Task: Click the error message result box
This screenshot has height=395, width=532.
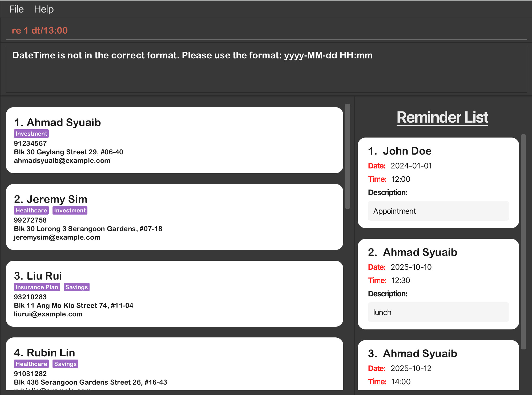Action: (x=267, y=69)
